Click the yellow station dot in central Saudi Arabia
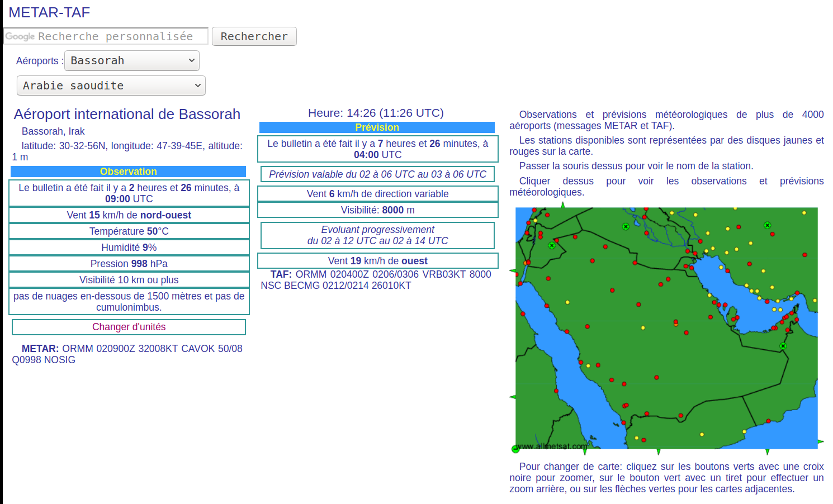Viewport: 833px width, 504px height. point(643,328)
